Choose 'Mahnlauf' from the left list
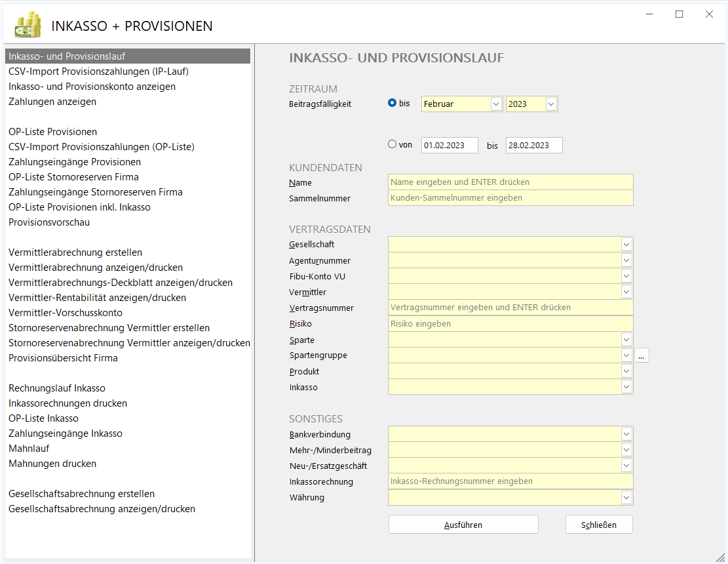 click(x=29, y=449)
